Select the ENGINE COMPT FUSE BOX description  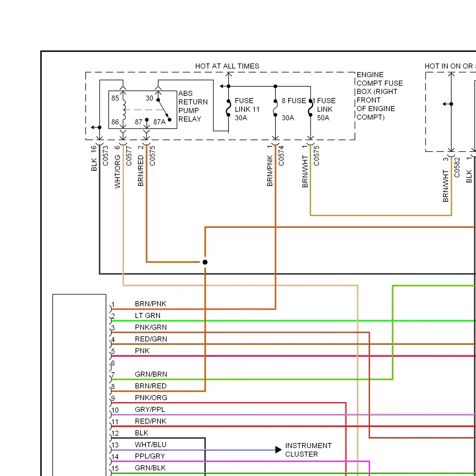[x=380, y=96]
